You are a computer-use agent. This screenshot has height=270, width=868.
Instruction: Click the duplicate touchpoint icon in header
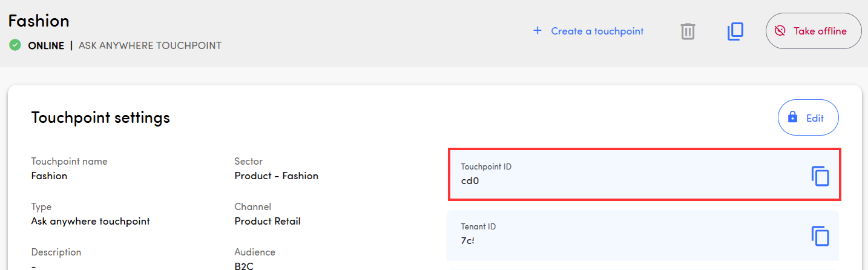pyautogui.click(x=735, y=31)
